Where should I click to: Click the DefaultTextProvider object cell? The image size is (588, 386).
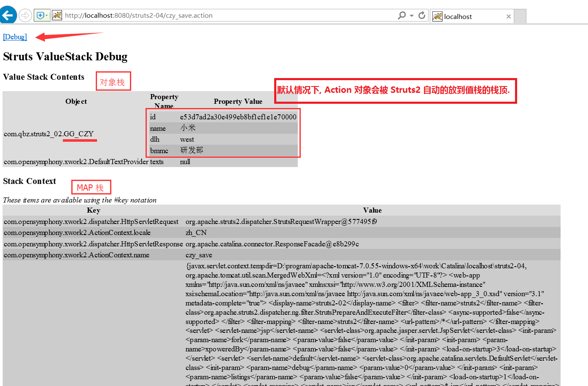76,162
